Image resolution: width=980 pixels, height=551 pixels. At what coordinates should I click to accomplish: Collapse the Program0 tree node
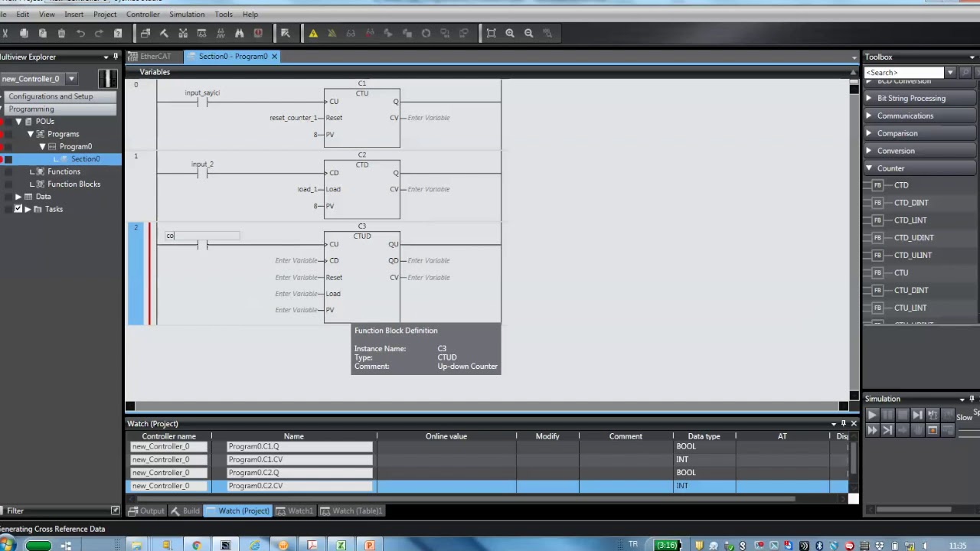pyautogui.click(x=42, y=146)
